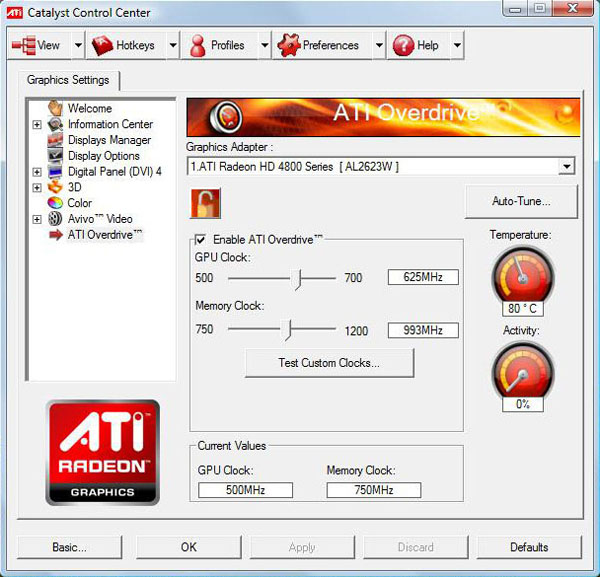This screenshot has height=577, width=600.
Task: Click the current GPU Clock 500MHz field
Action: pos(245,490)
